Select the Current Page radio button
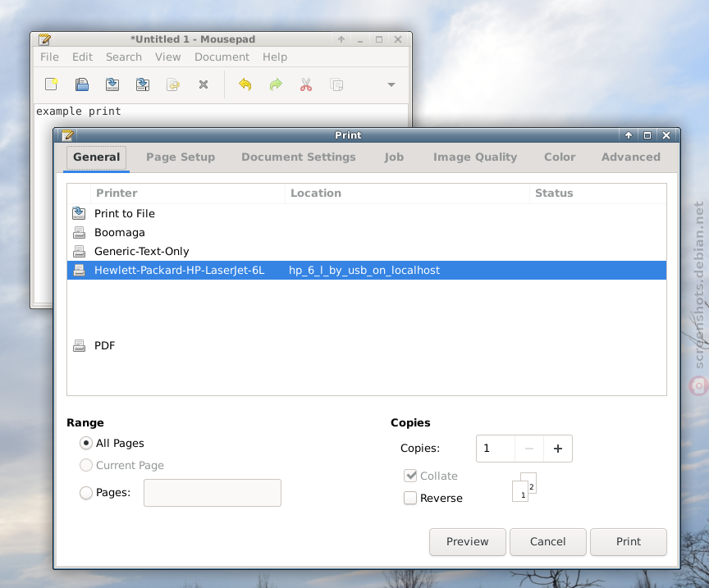The height and width of the screenshot is (588, 709). pyautogui.click(x=86, y=466)
